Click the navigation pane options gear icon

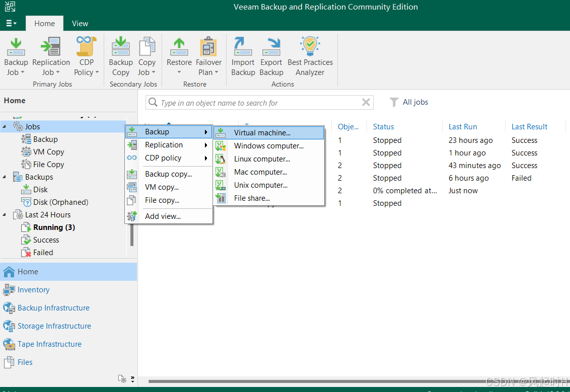coord(122,379)
